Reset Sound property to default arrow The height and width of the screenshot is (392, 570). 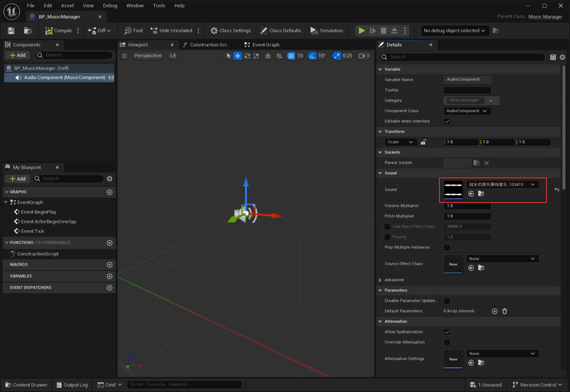coord(557,189)
